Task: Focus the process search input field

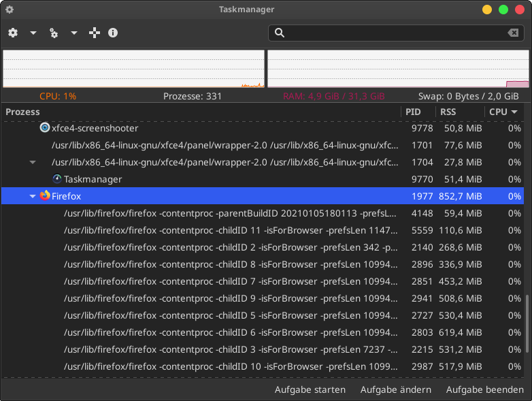Action: tap(397, 33)
